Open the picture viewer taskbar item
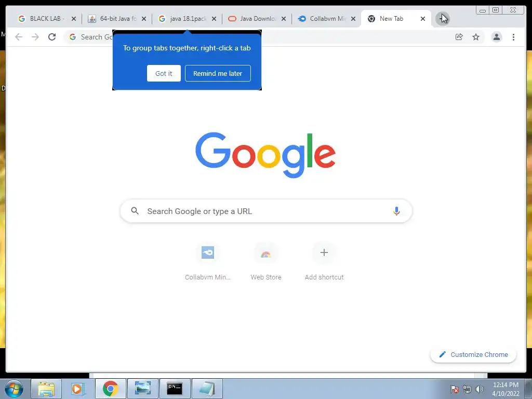532x399 pixels. tap(143, 389)
